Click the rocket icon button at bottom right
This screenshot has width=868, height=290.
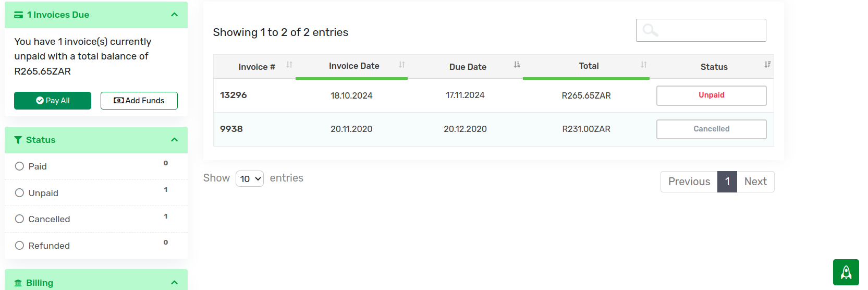846,272
